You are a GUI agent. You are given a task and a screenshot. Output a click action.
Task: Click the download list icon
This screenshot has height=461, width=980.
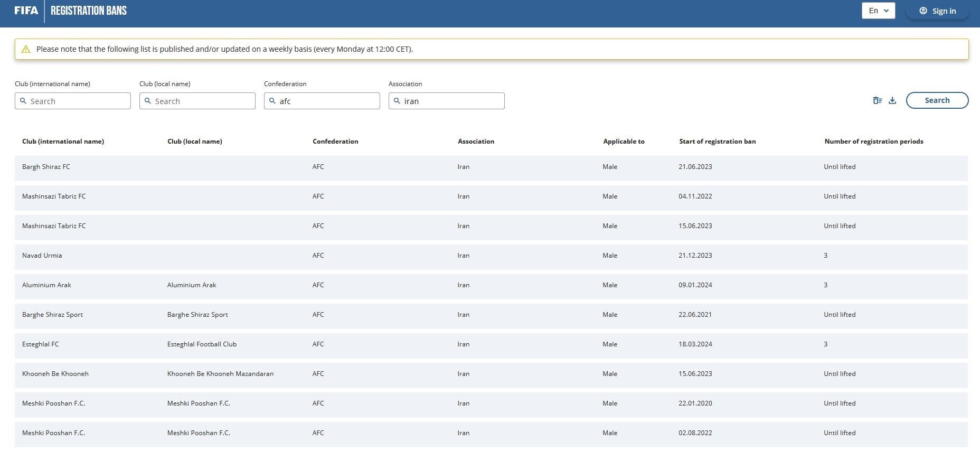[x=892, y=100]
